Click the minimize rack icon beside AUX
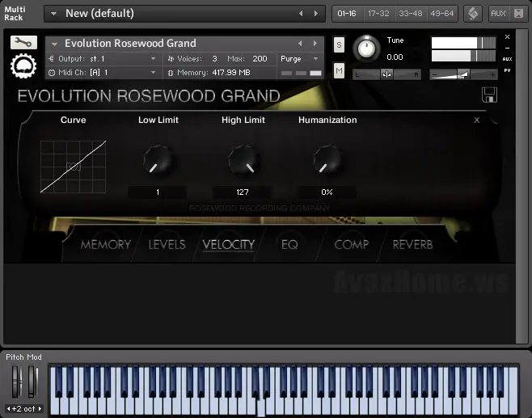532x418 pixels. (518, 14)
